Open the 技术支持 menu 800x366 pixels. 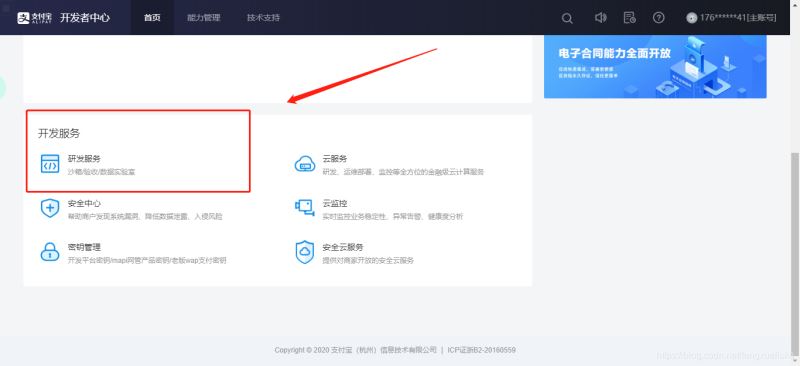click(263, 18)
